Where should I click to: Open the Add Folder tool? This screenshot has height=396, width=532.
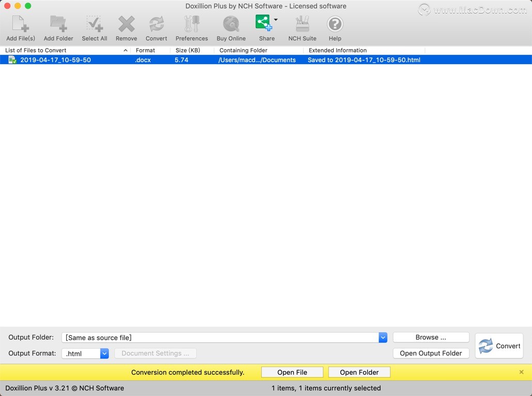[x=58, y=24]
